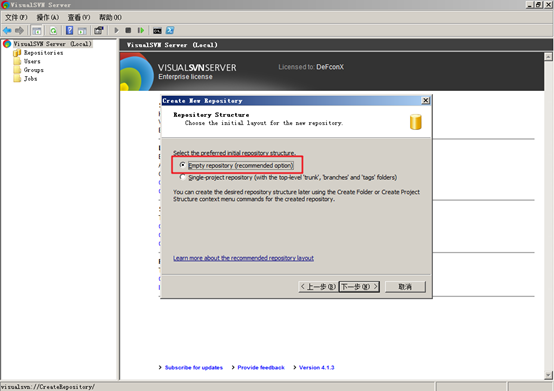The width and height of the screenshot is (554, 391).
Task: Open the 操作(A) menu
Action: [48, 17]
